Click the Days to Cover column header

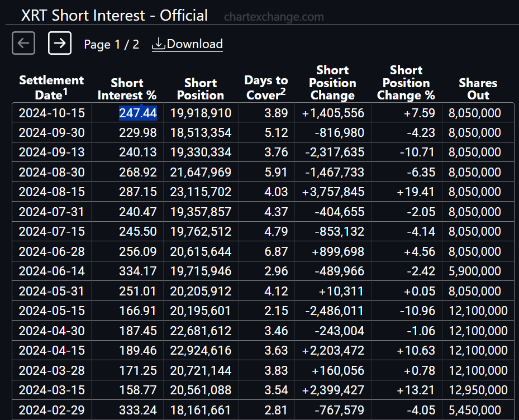[x=266, y=87]
